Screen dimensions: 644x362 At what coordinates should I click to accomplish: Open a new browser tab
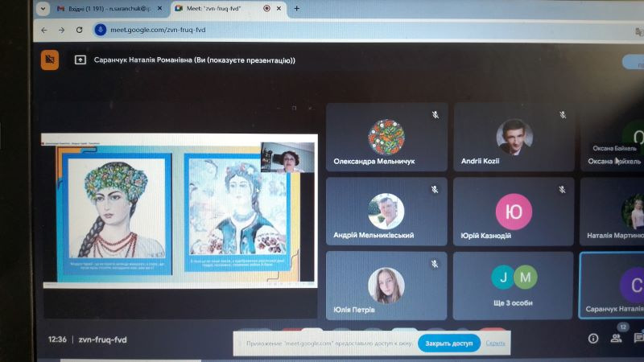tap(296, 8)
